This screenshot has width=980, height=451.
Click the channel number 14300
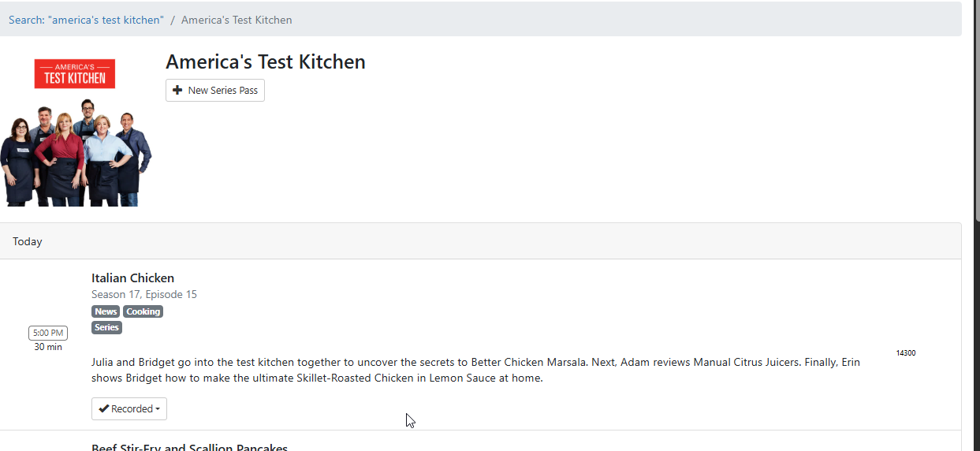(906, 352)
